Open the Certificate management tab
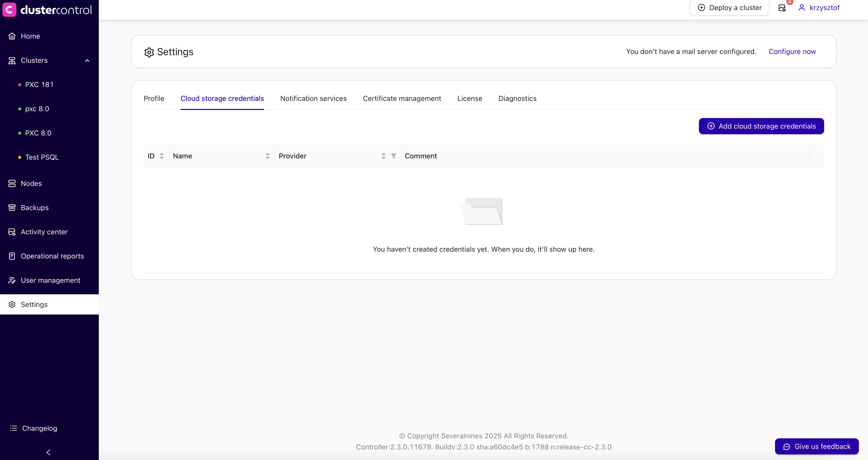This screenshot has width=868, height=460. coord(402,98)
